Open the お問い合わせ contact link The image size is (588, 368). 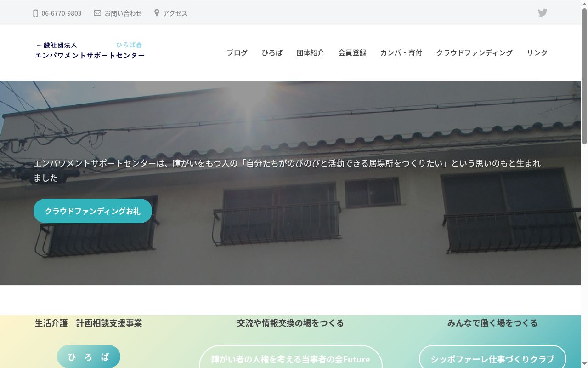[123, 13]
